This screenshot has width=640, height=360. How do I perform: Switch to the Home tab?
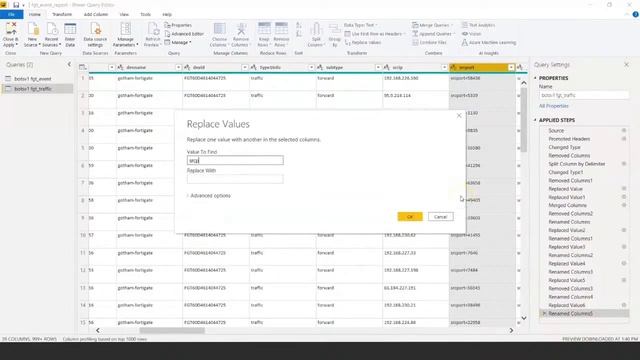35,14
